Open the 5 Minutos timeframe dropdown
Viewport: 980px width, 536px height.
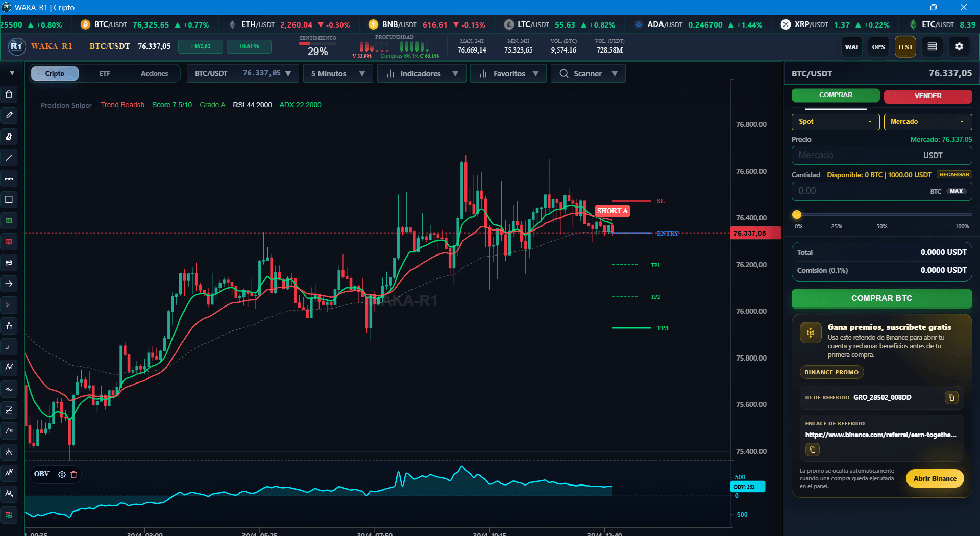pyautogui.click(x=338, y=74)
